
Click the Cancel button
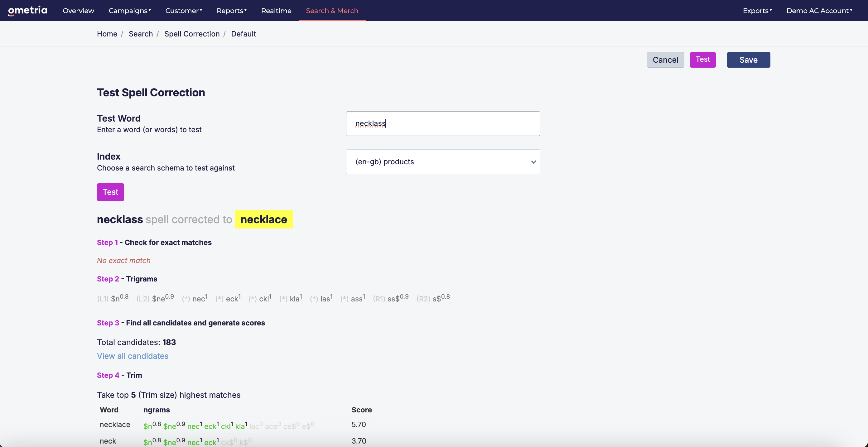point(665,60)
